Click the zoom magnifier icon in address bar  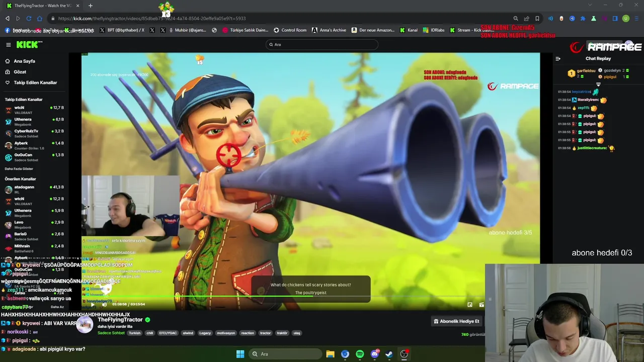(516, 19)
